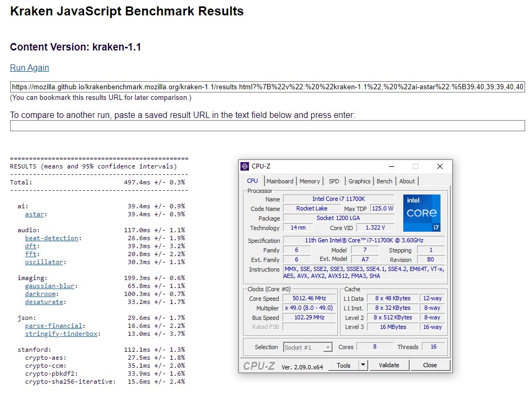The image size is (532, 406).
Task: Click the Total result 497.4ms
Action: pyautogui.click(x=154, y=182)
